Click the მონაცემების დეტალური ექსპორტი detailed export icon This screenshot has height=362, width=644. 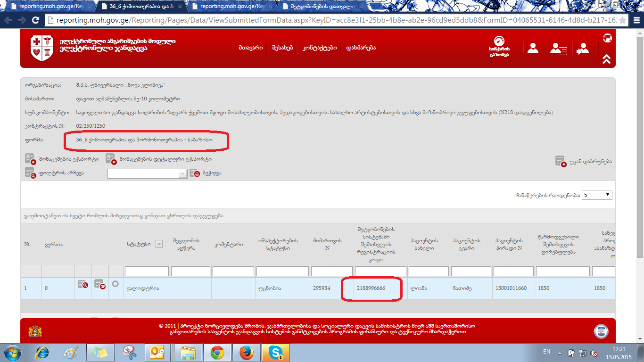(111, 159)
